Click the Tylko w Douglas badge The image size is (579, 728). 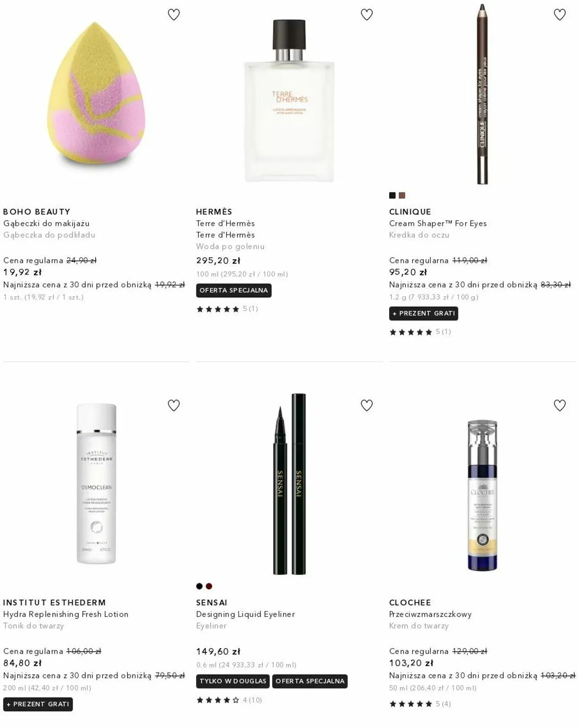point(233,681)
